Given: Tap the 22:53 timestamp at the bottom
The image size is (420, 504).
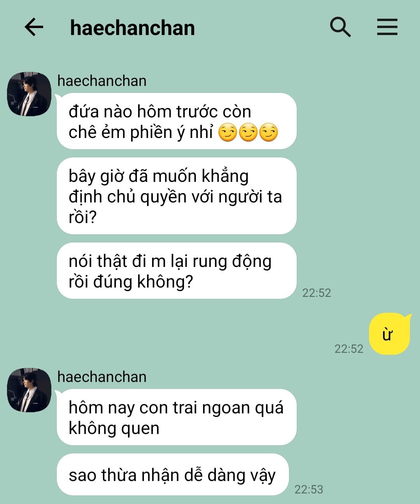Looking at the screenshot, I should coord(309,489).
